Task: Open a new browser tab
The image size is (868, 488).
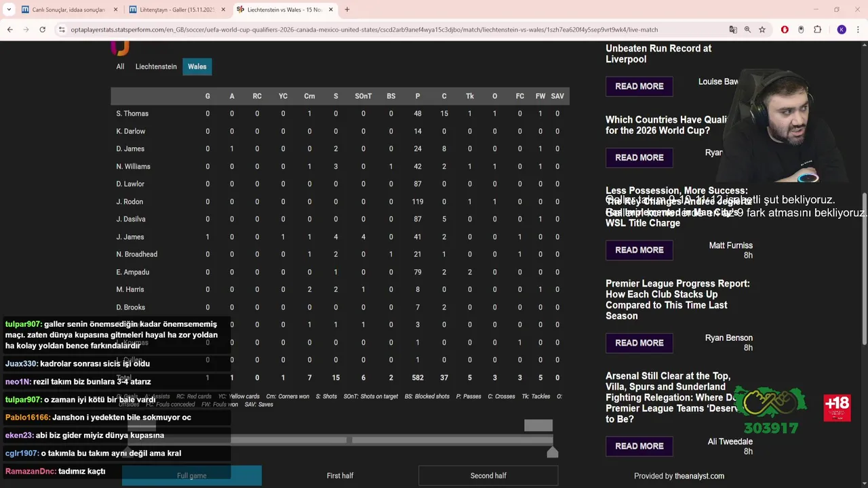Action: [347, 9]
